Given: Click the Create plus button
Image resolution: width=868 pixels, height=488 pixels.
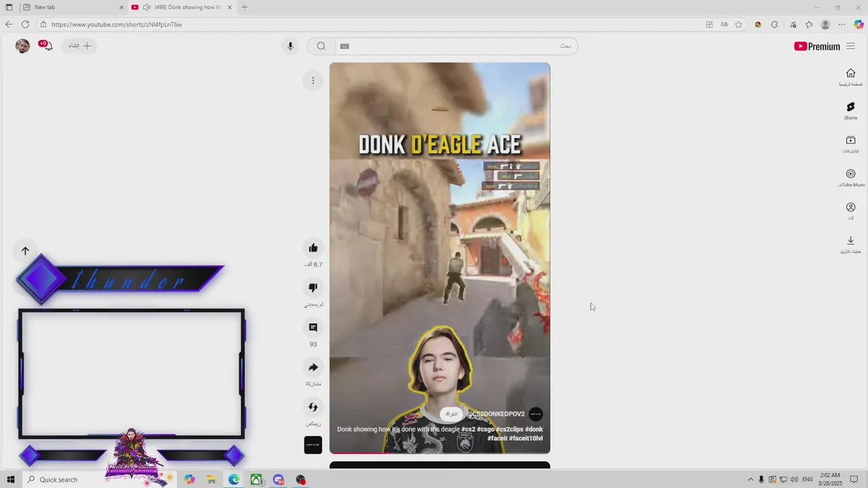Looking at the screenshot, I should (79, 45).
